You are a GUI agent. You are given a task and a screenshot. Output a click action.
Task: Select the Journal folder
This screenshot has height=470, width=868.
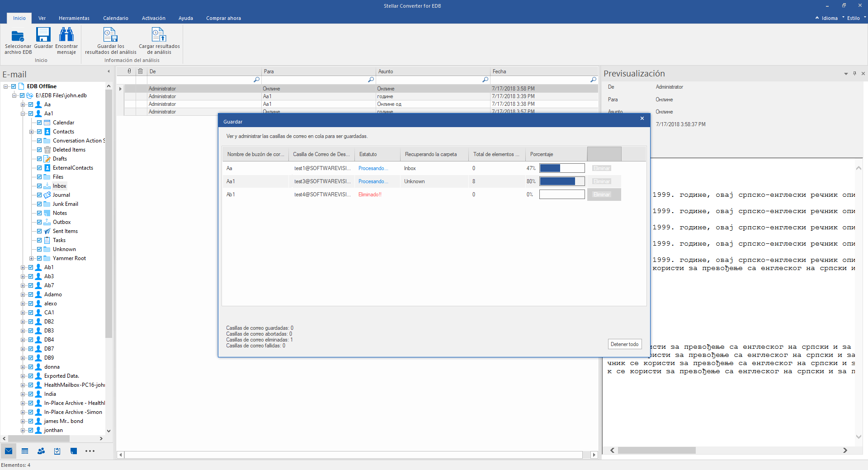[61, 195]
